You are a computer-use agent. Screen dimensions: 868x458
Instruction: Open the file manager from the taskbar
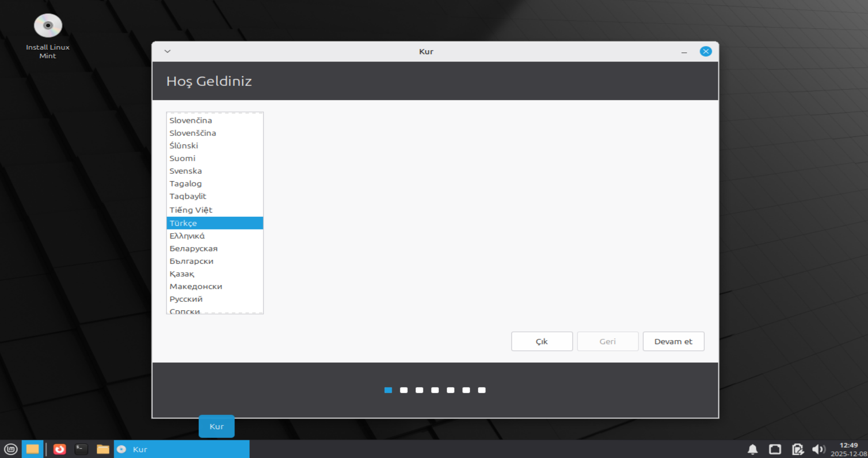point(103,449)
